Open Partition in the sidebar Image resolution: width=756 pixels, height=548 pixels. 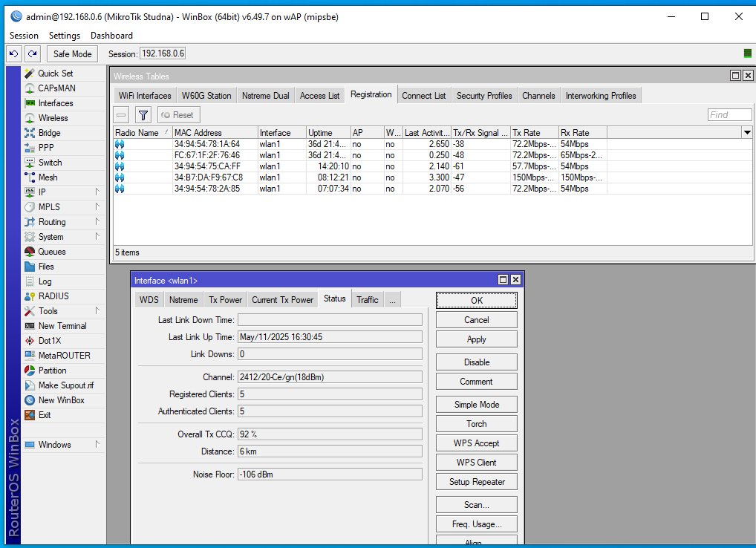pos(63,371)
